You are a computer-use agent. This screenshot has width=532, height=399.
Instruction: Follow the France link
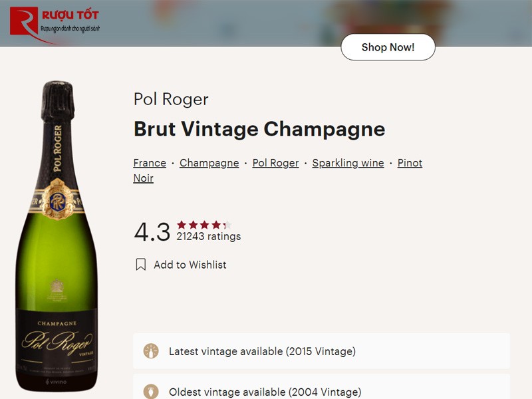[149, 162]
